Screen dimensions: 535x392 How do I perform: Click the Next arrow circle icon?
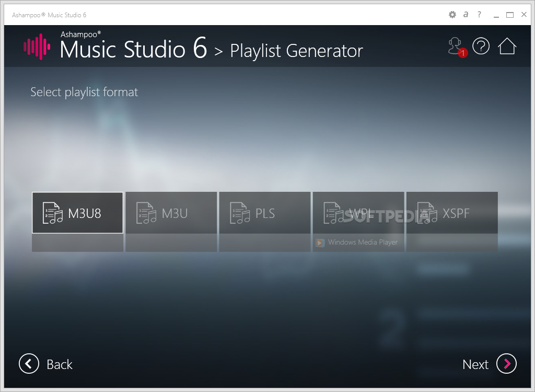(506, 364)
